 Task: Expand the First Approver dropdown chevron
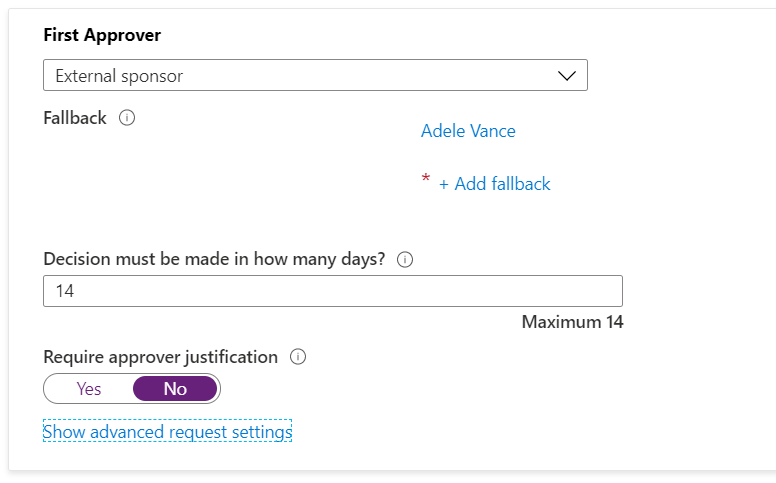coord(566,76)
